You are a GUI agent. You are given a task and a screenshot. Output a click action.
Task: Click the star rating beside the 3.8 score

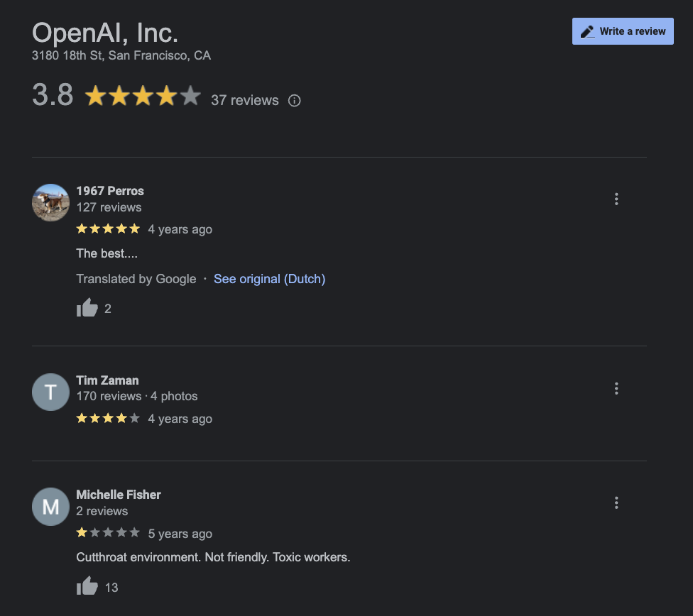pyautogui.click(x=142, y=96)
